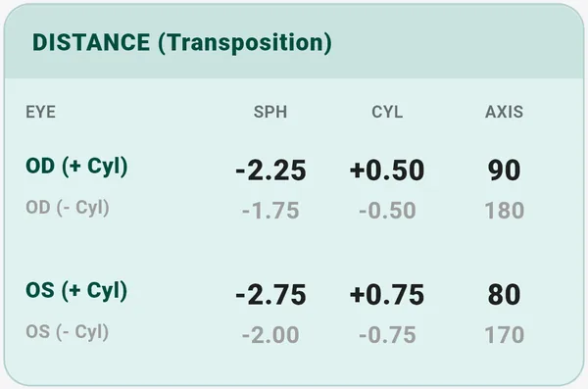Screen dimensions: 588x389
Task: Select the OS (- Cyl) row label
Action: [68, 332]
